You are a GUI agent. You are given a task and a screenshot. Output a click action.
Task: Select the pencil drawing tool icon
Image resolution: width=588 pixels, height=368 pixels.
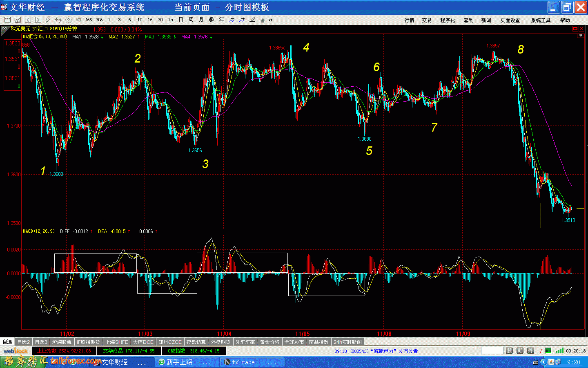coord(252,20)
